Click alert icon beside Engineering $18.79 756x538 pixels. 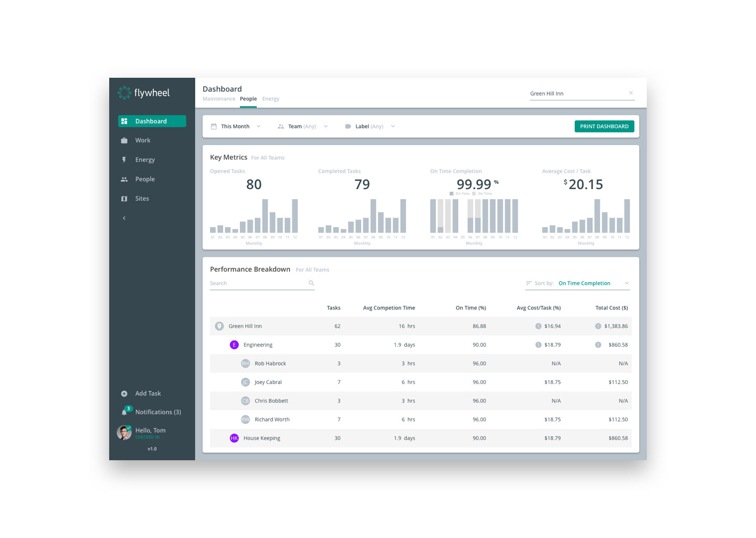538,345
